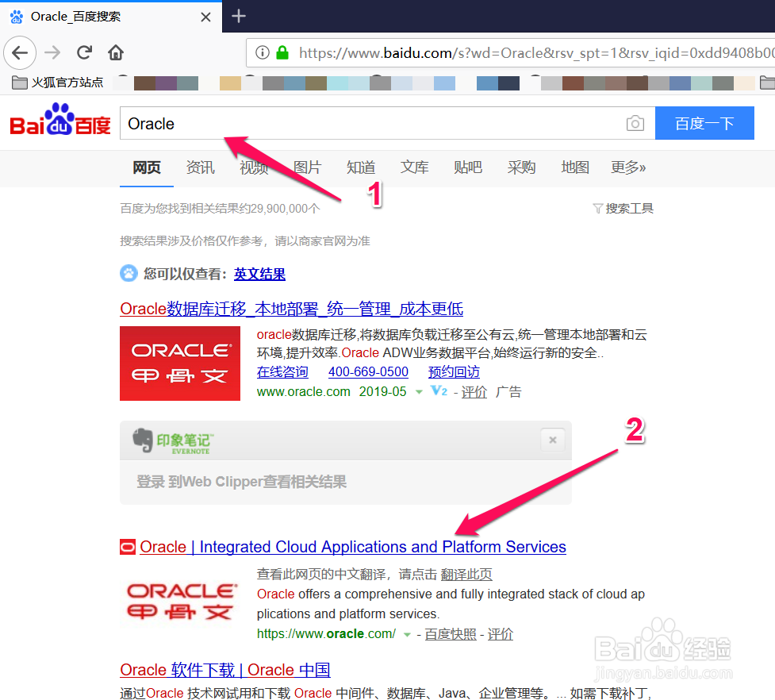Screen dimensions: 775x700
Task: Close the Evernote Web Clipper panel
Action: 553,440
